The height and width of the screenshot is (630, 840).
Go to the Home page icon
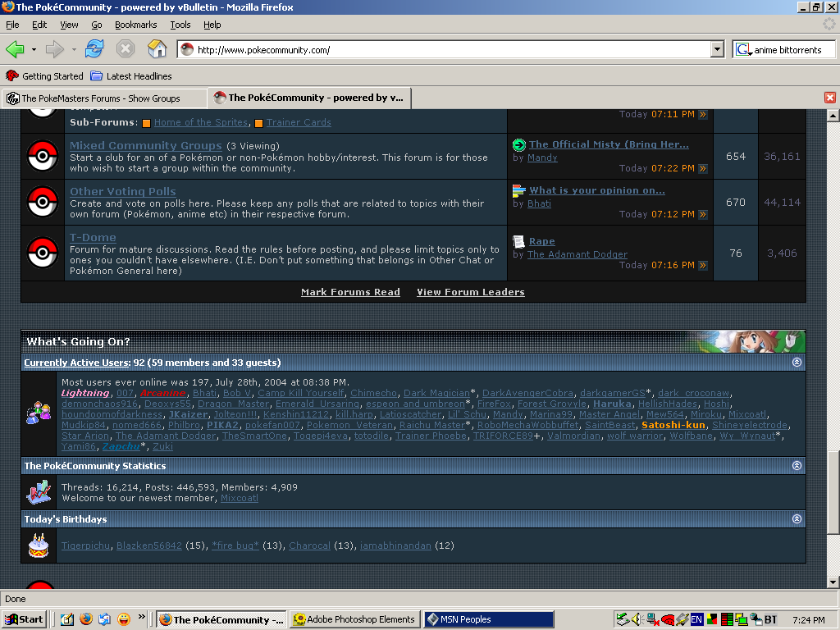pyautogui.click(x=157, y=49)
